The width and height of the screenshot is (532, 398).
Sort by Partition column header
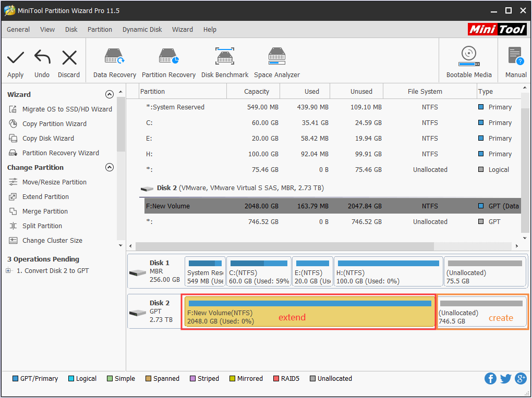pos(183,92)
